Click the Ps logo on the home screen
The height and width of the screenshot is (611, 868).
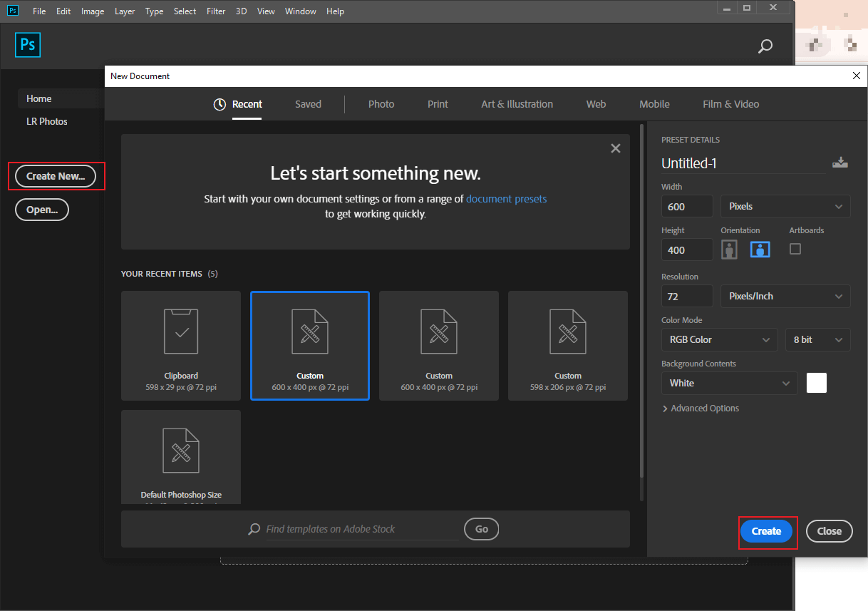click(28, 44)
